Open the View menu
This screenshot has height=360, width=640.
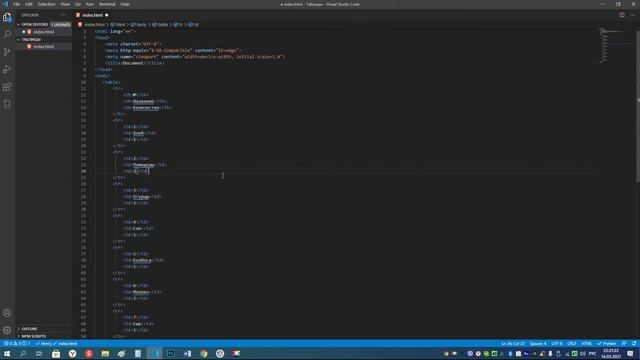(x=65, y=4)
